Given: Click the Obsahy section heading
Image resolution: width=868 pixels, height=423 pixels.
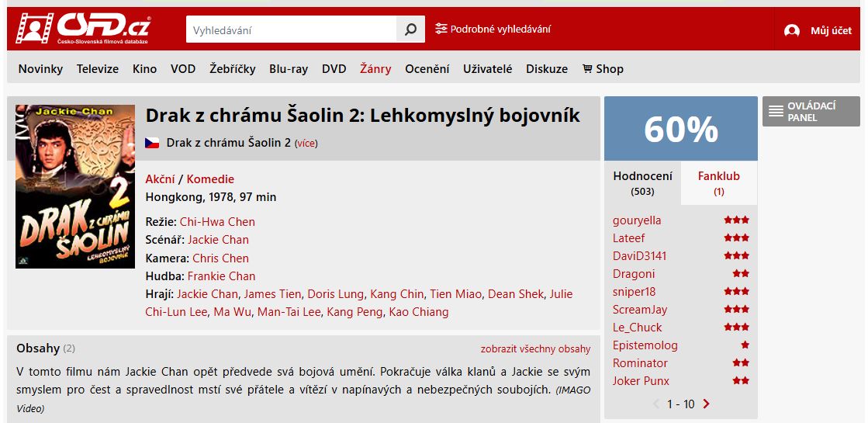Looking at the screenshot, I should coord(38,348).
